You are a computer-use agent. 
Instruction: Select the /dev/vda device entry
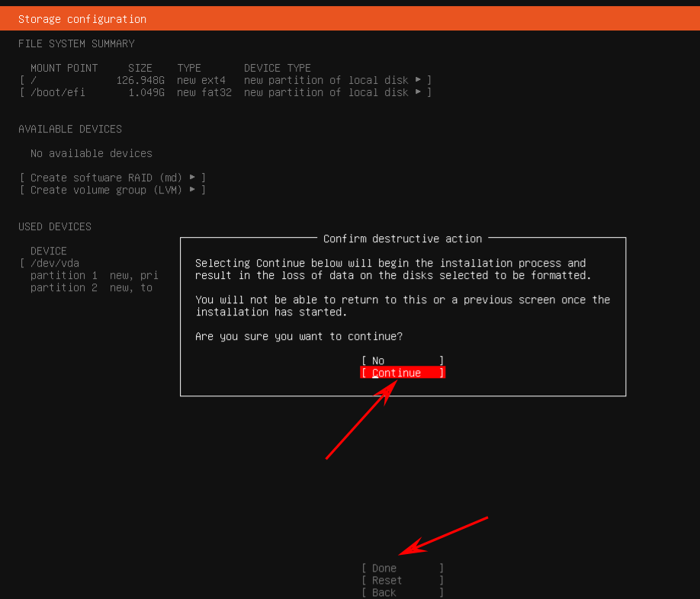tap(54, 263)
